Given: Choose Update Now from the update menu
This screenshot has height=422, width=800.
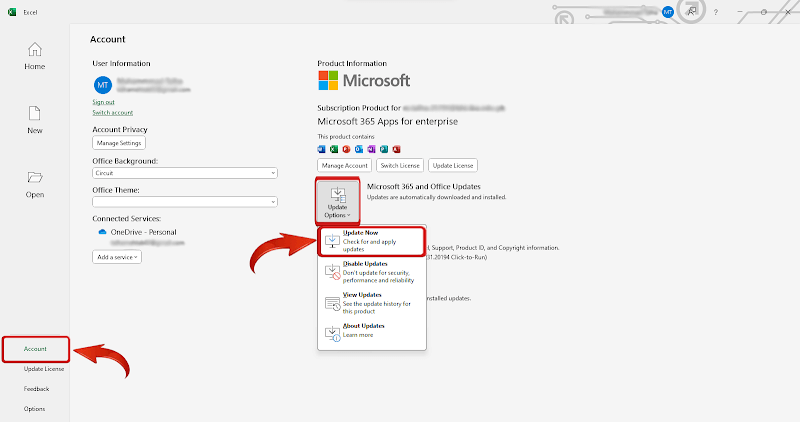Looking at the screenshot, I should (x=372, y=241).
